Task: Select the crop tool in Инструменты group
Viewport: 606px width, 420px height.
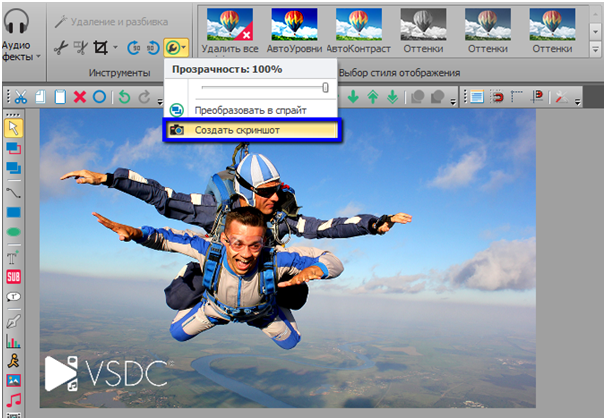Action: [x=100, y=47]
